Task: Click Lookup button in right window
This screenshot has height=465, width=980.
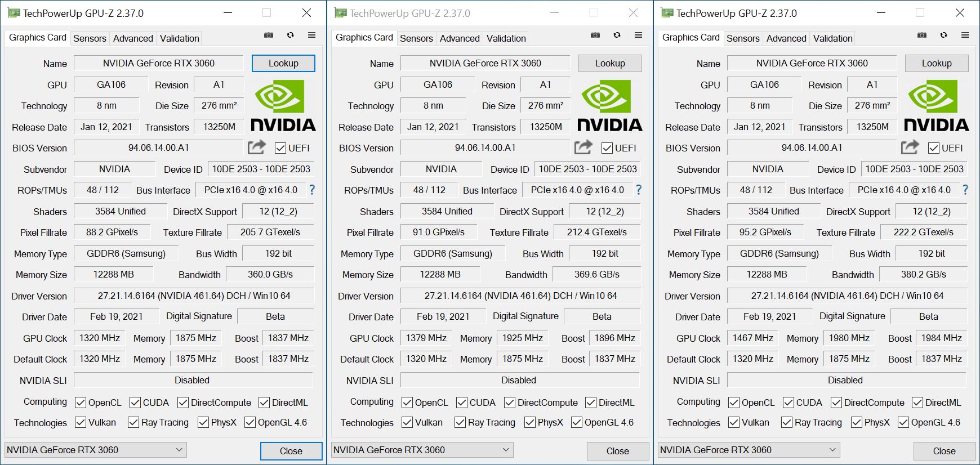Action: [x=937, y=63]
